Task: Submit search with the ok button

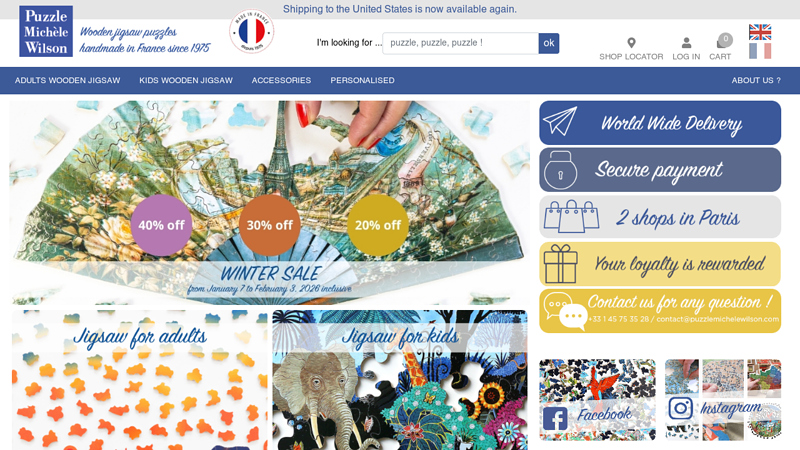Action: tap(548, 43)
